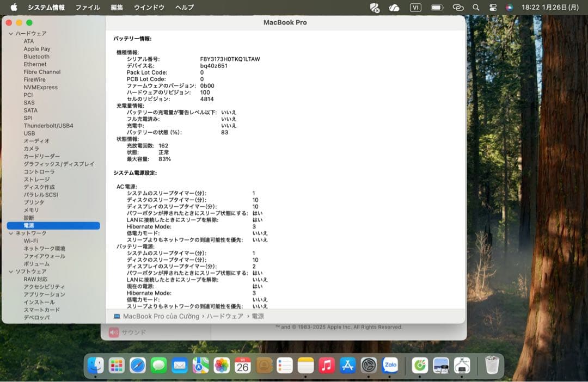Select アプリケーション under ソフトウェア
This screenshot has height=382, width=588.
coord(44,294)
